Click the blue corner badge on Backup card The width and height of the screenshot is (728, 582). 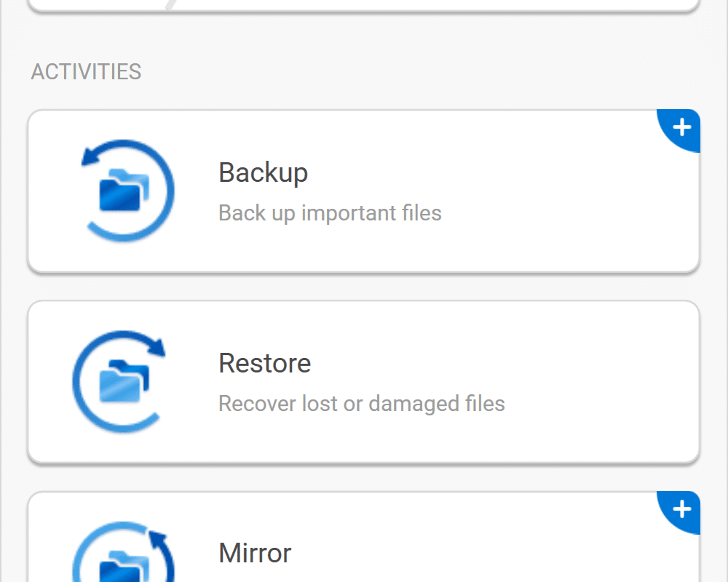click(x=680, y=130)
